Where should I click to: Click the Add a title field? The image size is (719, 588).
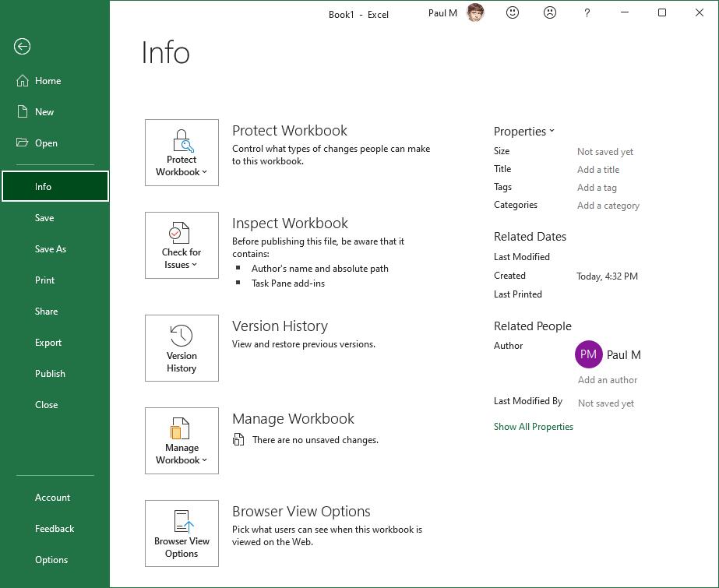598,170
